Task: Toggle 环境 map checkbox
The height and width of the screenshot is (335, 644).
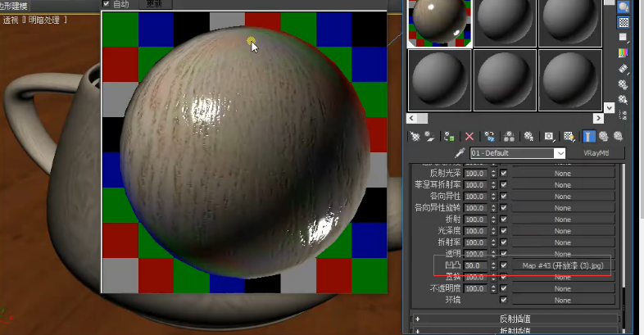Action: click(x=504, y=300)
